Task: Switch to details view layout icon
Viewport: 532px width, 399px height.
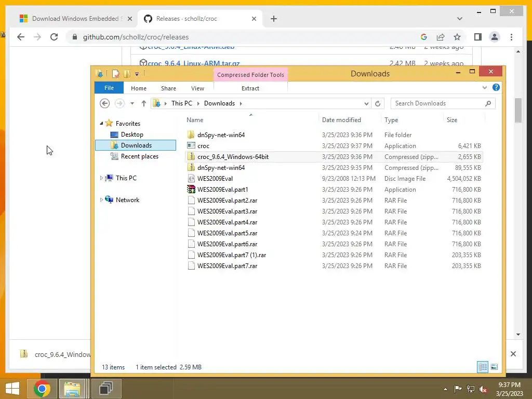Action: pyautogui.click(x=483, y=367)
